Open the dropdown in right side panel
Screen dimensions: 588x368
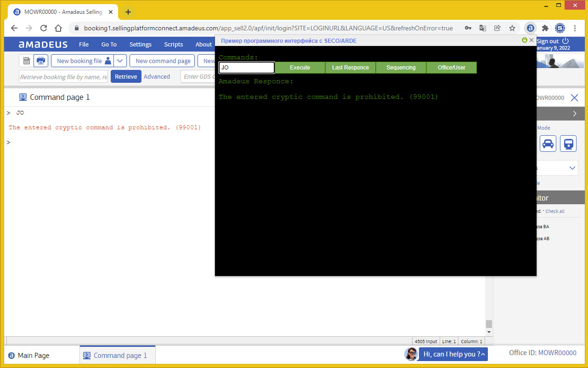coord(572,168)
